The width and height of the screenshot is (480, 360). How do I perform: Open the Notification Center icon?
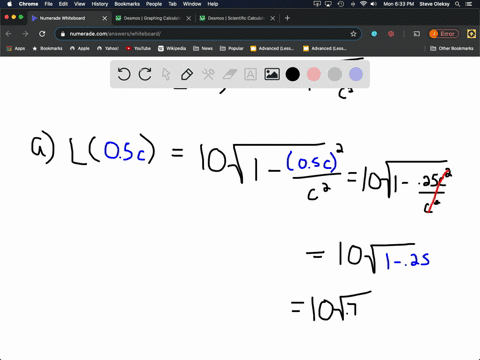(469, 4)
